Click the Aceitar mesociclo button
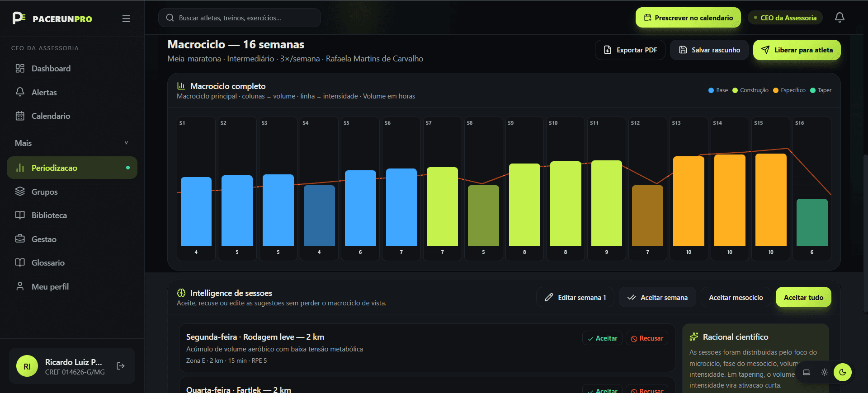 (x=736, y=297)
